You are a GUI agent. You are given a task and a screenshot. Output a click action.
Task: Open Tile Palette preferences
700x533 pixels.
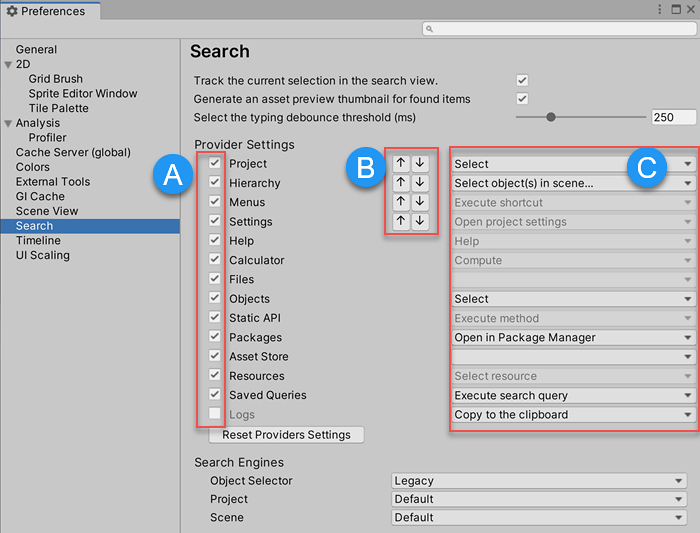58,108
